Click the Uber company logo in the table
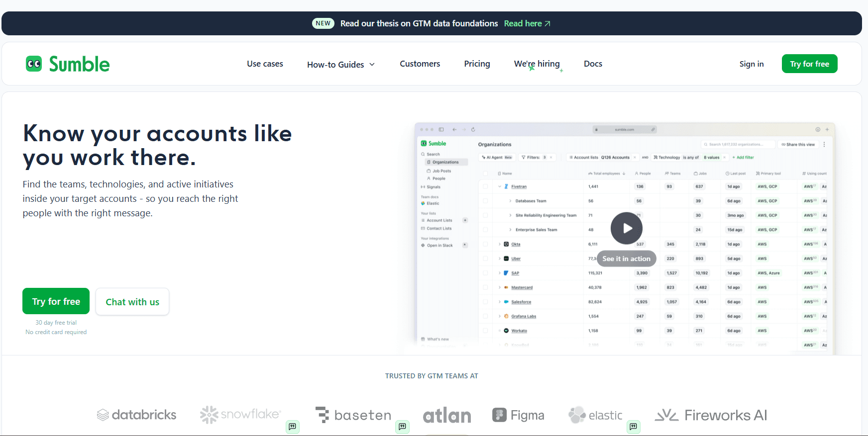Screen dimensions: 868x436 [x=506, y=259]
